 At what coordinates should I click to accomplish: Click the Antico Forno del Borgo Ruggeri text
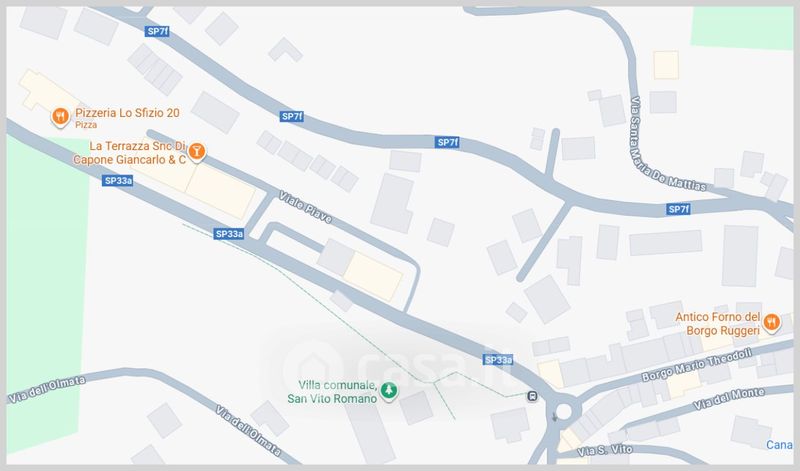point(718,324)
